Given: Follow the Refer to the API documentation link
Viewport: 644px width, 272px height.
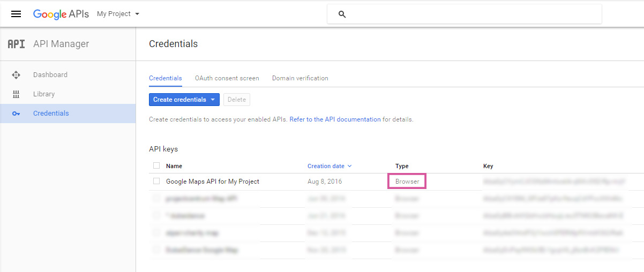Looking at the screenshot, I should 335,119.
